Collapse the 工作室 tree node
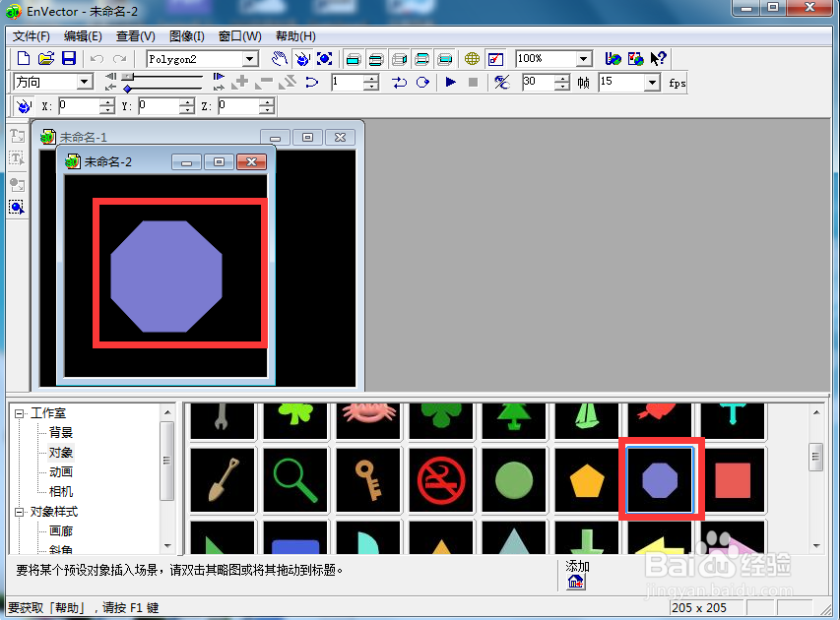Viewport: 840px width, 620px height. point(20,414)
